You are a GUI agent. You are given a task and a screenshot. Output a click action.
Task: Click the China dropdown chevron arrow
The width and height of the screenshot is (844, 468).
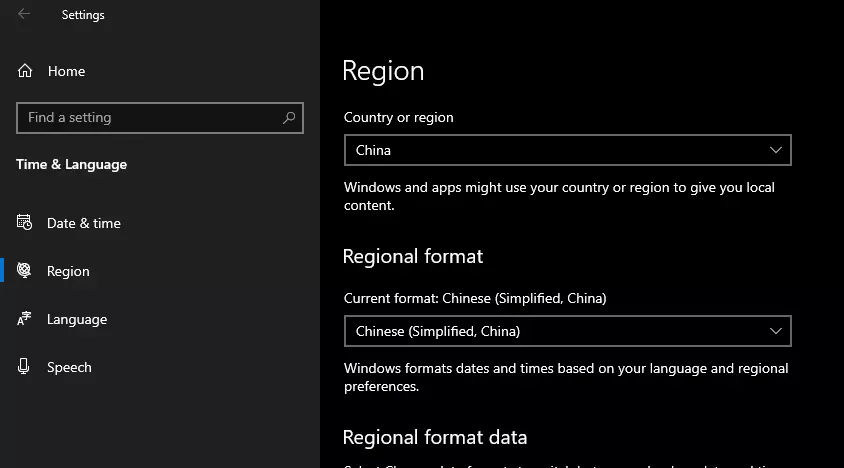[776, 150]
